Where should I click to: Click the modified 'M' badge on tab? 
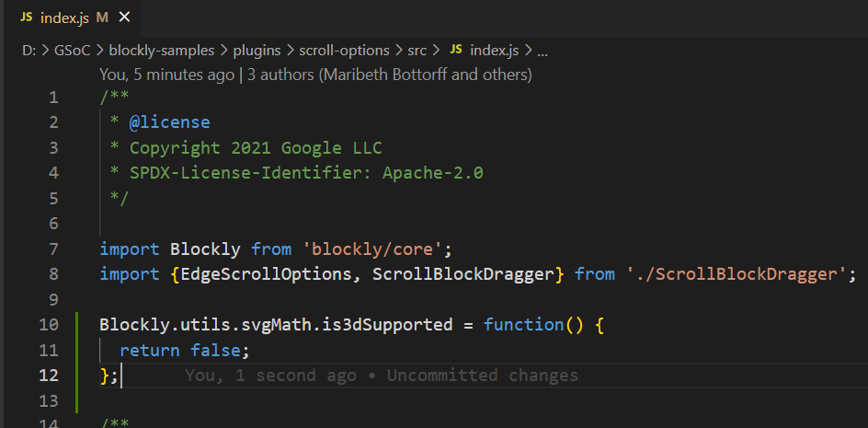(x=102, y=17)
